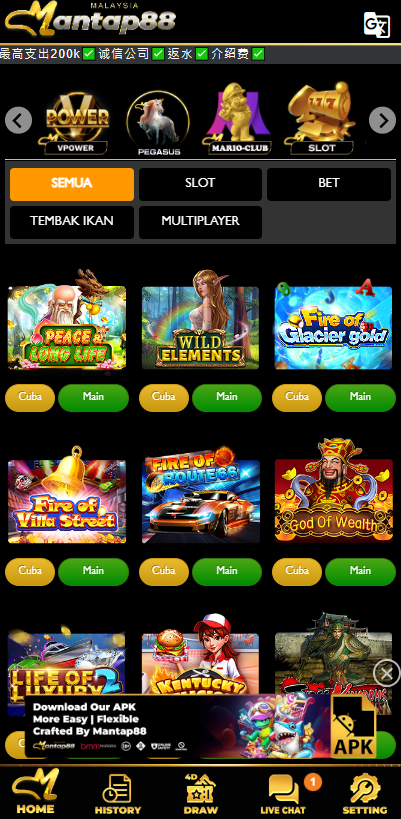Open the SETTING gear icon

364,793
